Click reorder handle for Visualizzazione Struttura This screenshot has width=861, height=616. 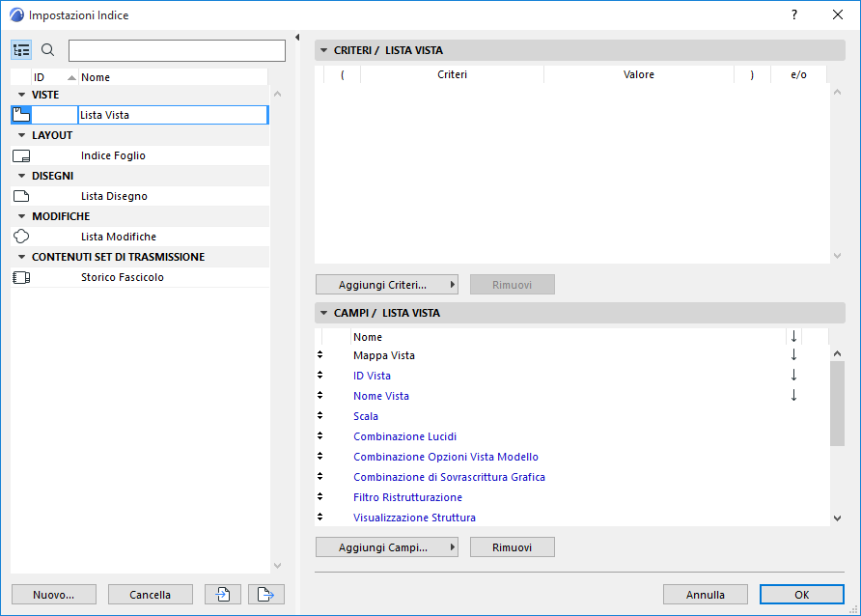(320, 518)
